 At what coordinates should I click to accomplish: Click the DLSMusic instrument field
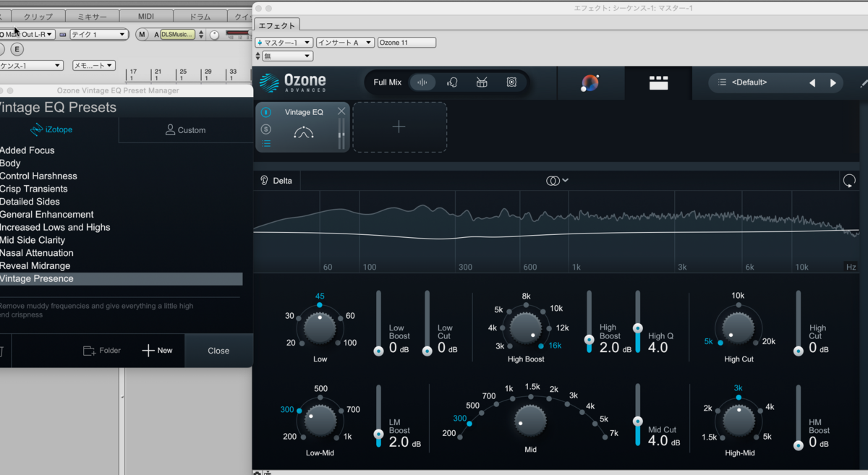point(177,35)
